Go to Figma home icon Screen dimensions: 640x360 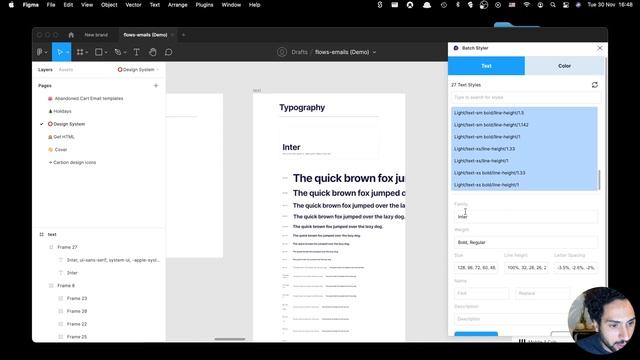71,35
